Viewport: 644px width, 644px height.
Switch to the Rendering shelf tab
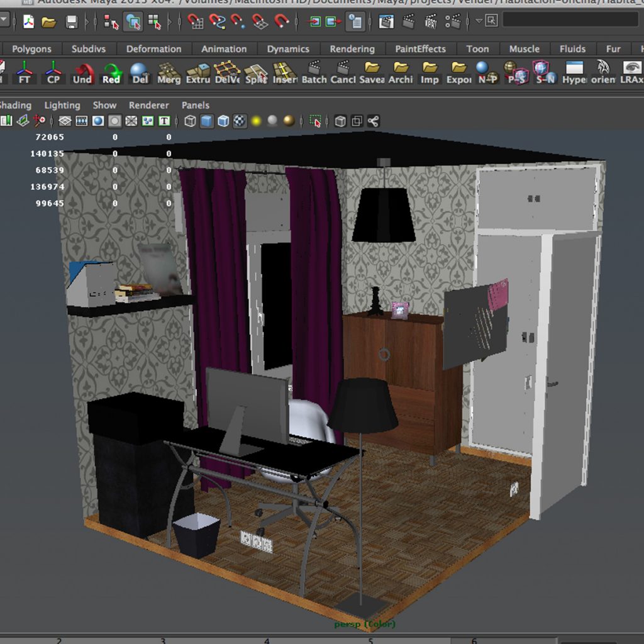click(x=352, y=48)
